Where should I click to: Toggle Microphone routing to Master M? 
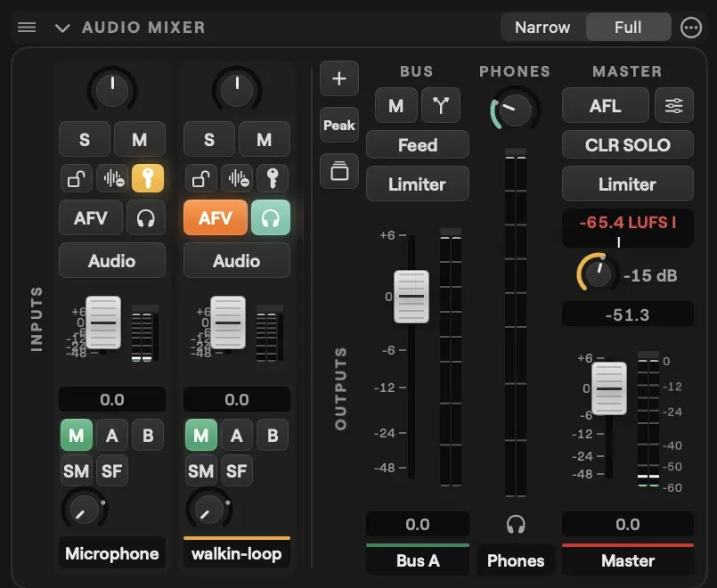(77, 436)
